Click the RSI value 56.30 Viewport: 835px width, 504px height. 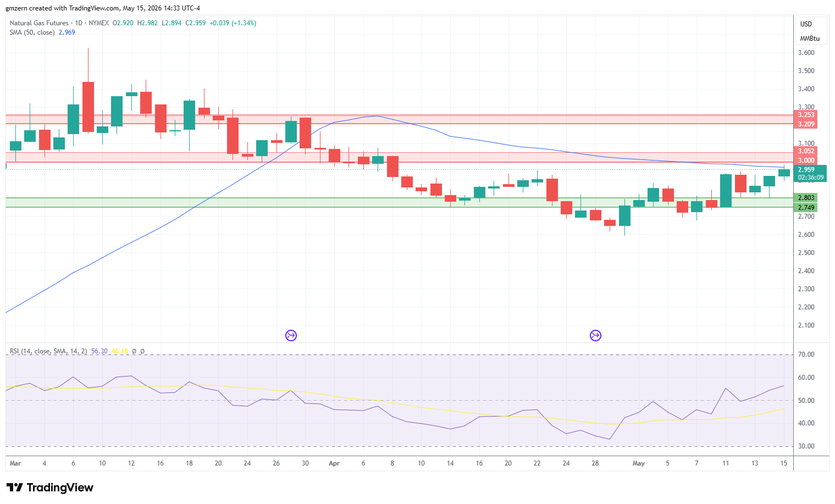click(99, 351)
